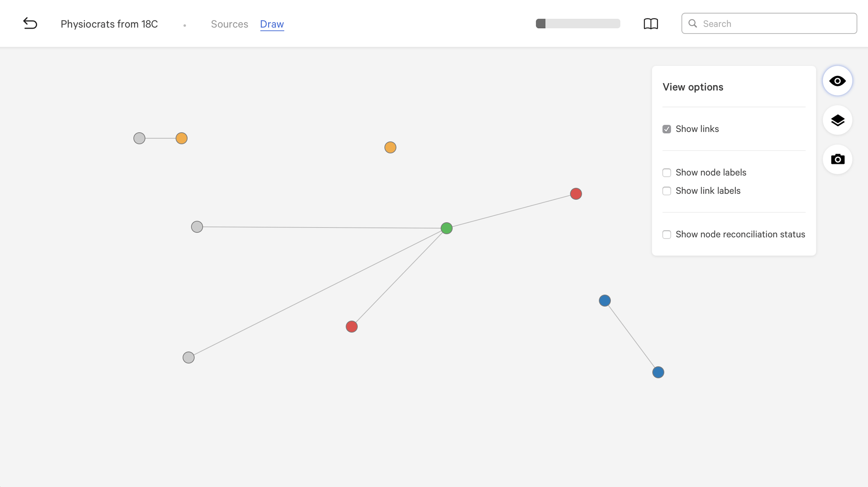The width and height of the screenshot is (868, 487).
Task: Open the search input field
Action: point(769,23)
